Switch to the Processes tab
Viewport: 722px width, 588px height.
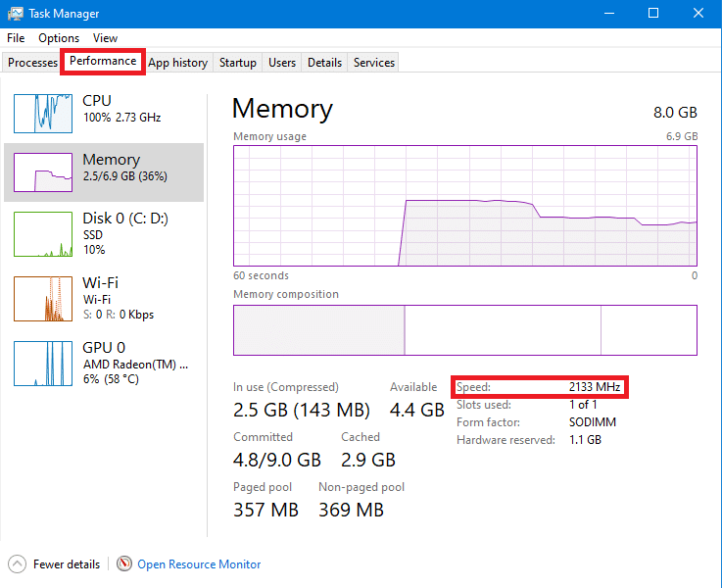(33, 63)
